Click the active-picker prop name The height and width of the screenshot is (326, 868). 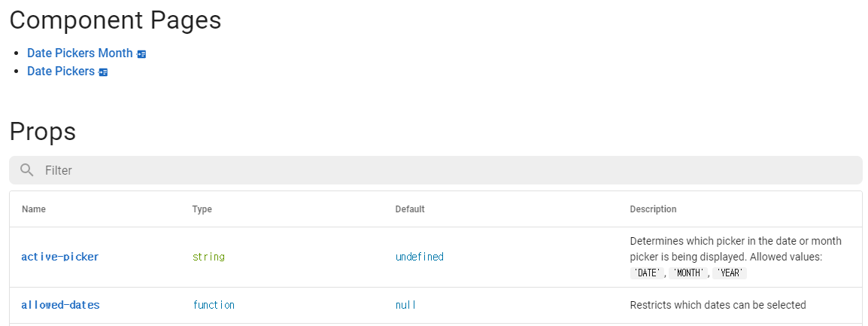(x=60, y=257)
